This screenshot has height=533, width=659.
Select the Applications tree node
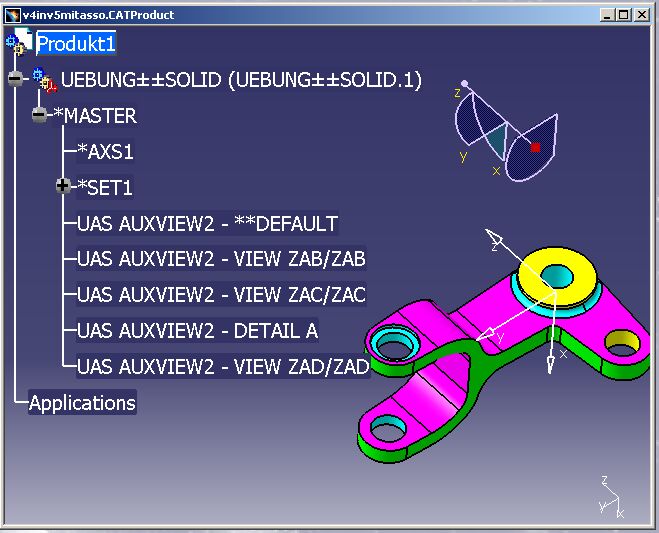[82, 403]
